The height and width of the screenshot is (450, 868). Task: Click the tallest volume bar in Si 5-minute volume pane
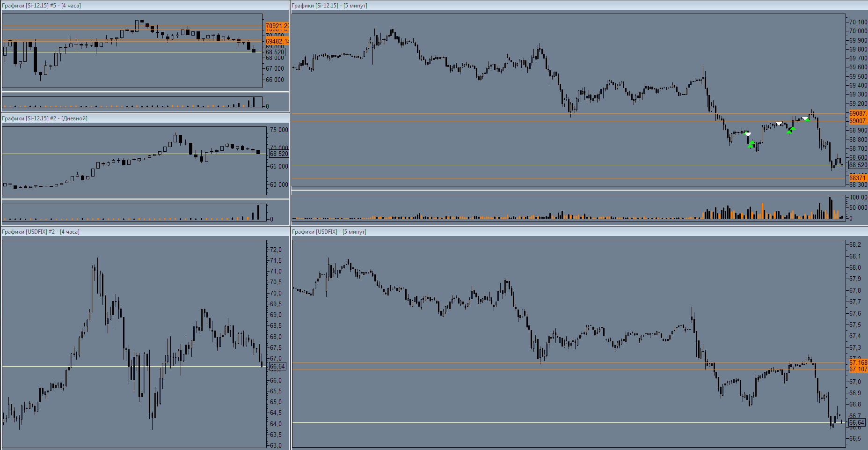coord(830,208)
